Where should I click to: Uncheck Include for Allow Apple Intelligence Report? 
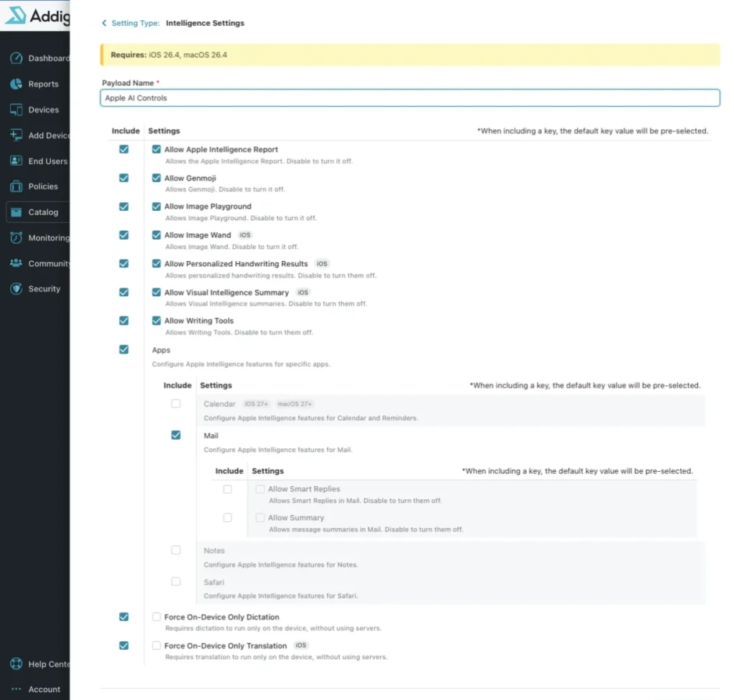123,149
